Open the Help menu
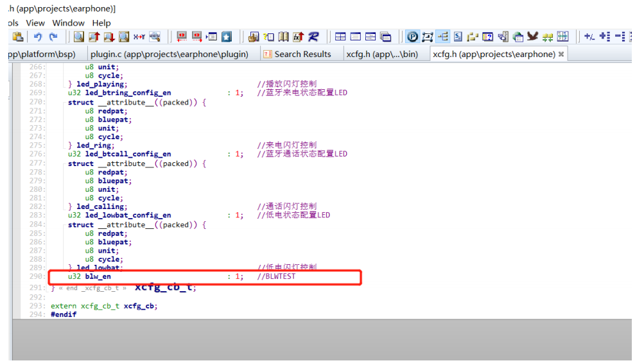This screenshot has width=644, height=363. tap(101, 23)
